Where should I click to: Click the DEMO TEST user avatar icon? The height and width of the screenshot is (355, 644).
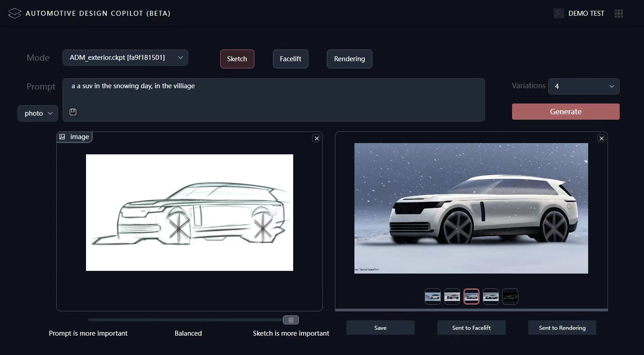coord(559,13)
